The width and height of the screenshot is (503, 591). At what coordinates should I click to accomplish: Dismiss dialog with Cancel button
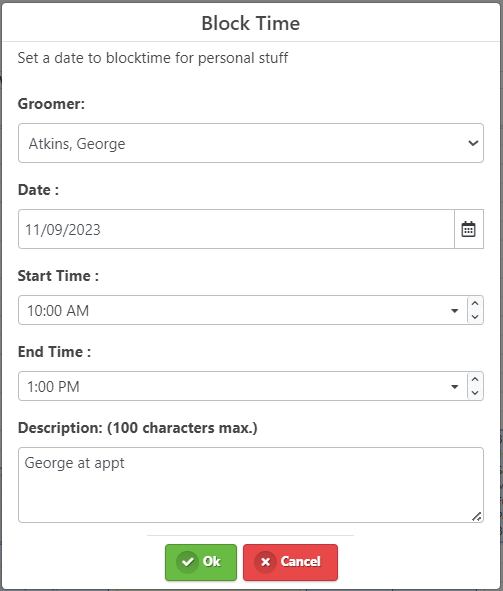[x=290, y=562]
